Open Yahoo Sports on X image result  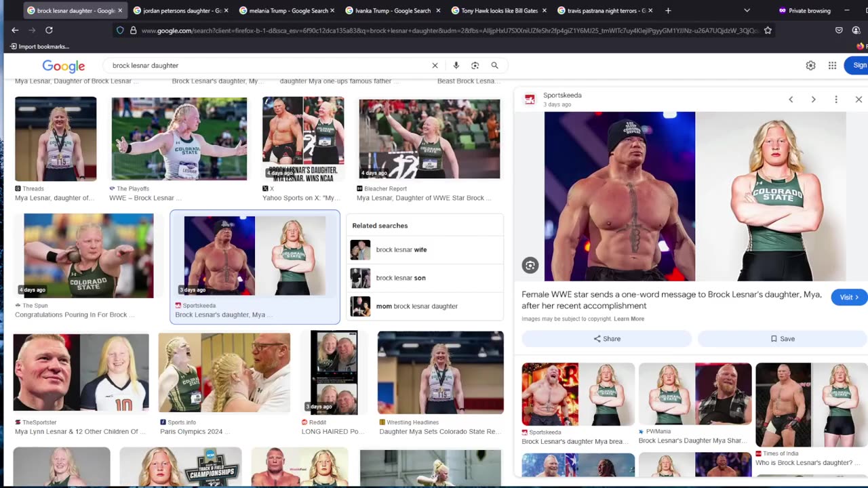pyautogui.click(x=303, y=139)
